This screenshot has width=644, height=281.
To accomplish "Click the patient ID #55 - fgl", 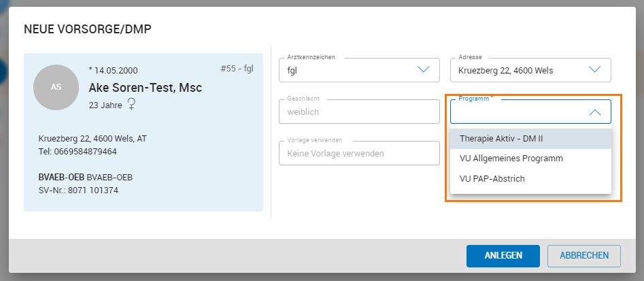I will click(x=237, y=69).
